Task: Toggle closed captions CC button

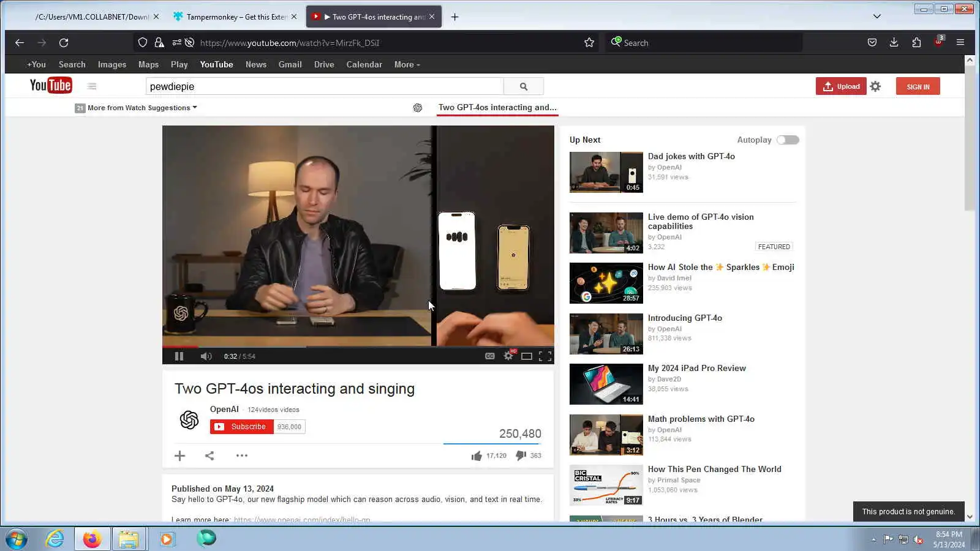Action: (x=489, y=356)
